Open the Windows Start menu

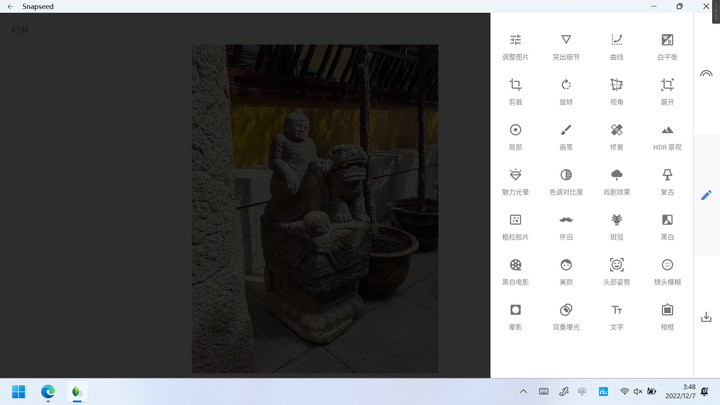18,392
